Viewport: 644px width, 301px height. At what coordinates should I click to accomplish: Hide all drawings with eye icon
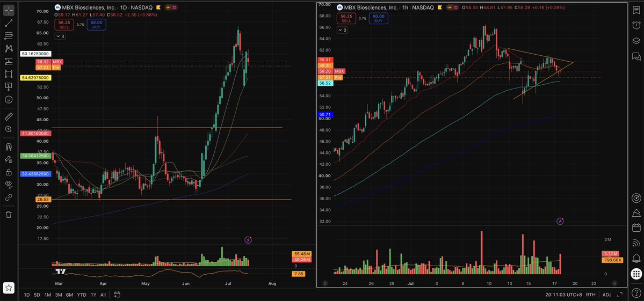[x=9, y=185]
